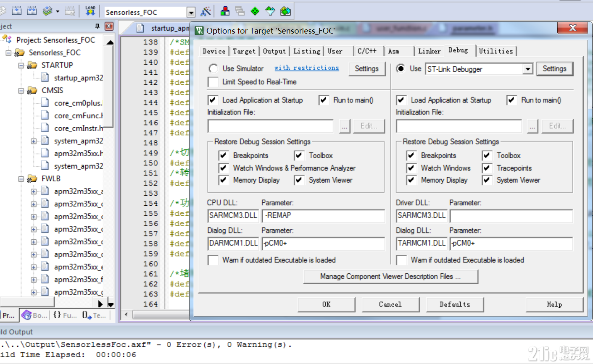Expand the first system_apm32 file under CMSIS

(x=34, y=141)
